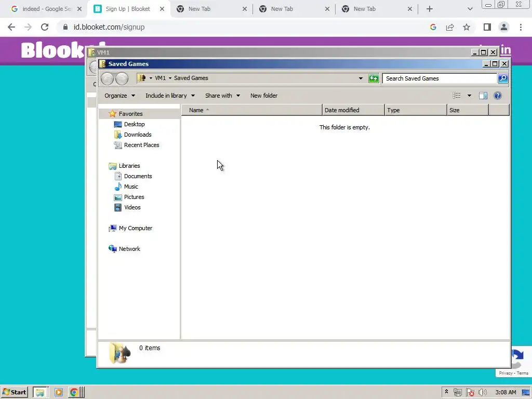Screen dimensions: 532x399
Task: Click the volume speaker tray icon
Action: pos(482,393)
